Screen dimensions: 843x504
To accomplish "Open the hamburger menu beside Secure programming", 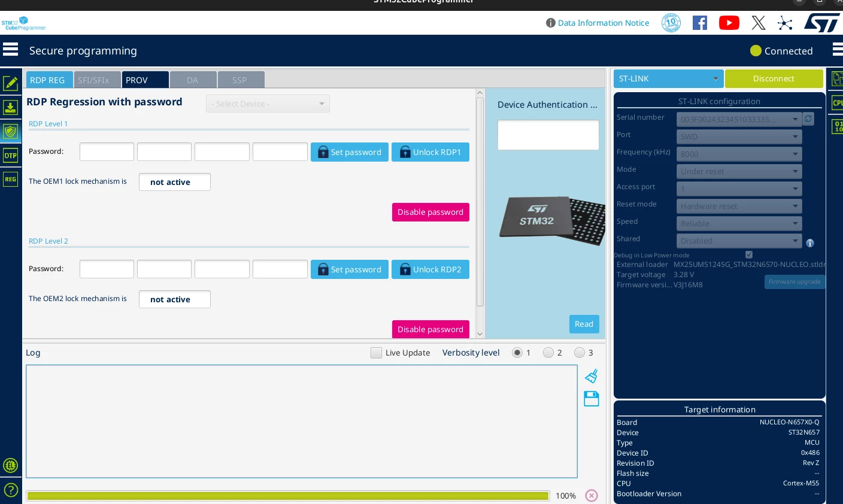I will (10, 49).
